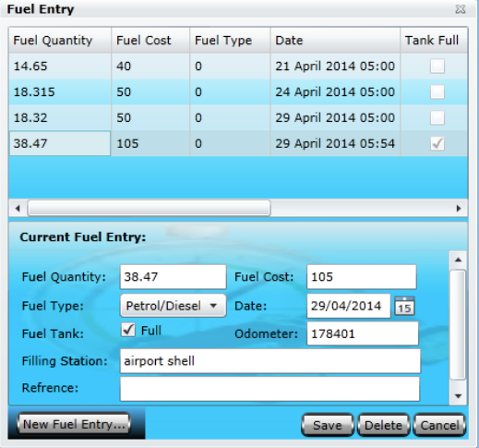This screenshot has width=479, height=448.
Task: Open the Fuel Type Petrol/Diesel dropdown
Action: 174,306
